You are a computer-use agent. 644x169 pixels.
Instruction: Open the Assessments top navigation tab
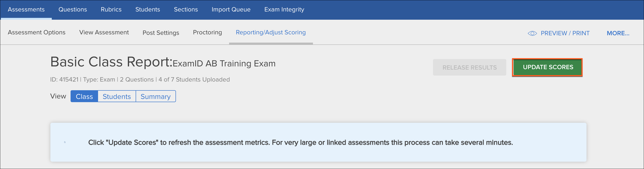point(26,9)
